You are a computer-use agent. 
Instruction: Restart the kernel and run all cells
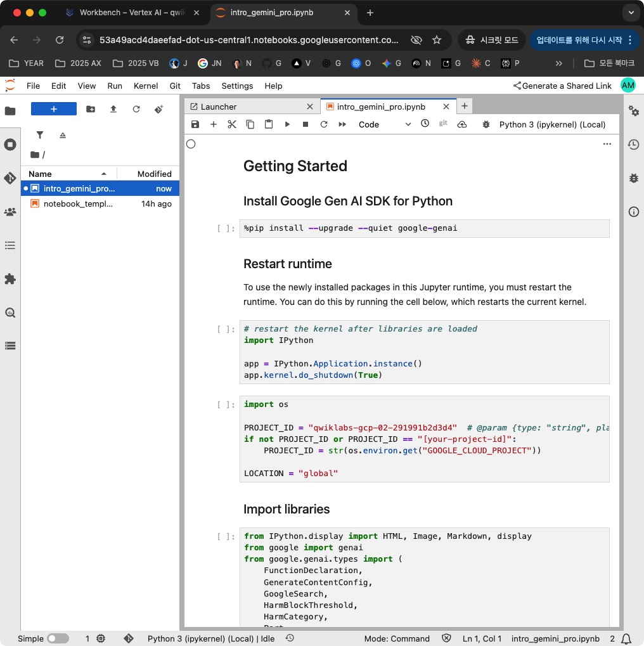click(342, 125)
